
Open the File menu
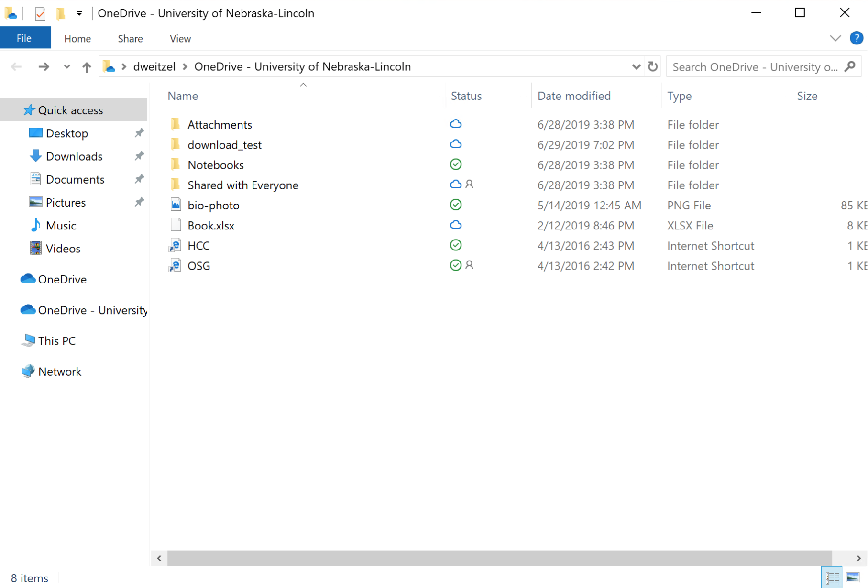24,38
